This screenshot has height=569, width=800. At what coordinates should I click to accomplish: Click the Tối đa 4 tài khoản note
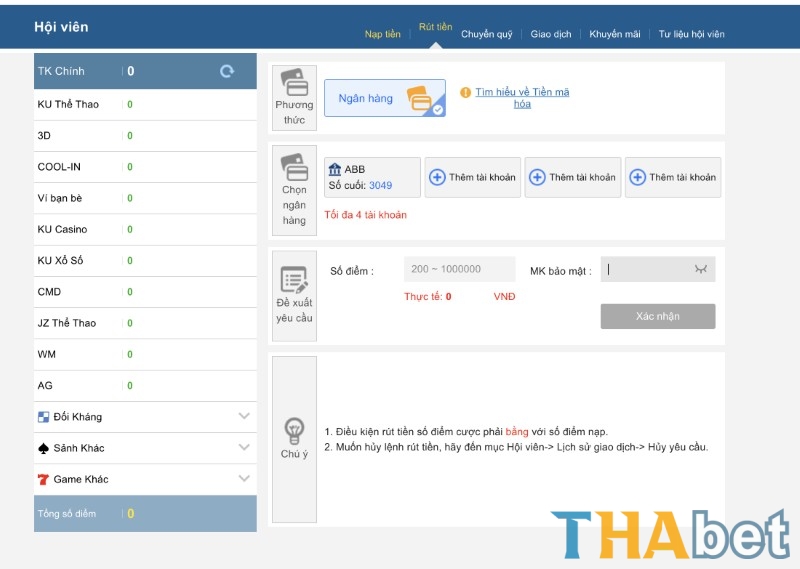pyautogui.click(x=365, y=215)
